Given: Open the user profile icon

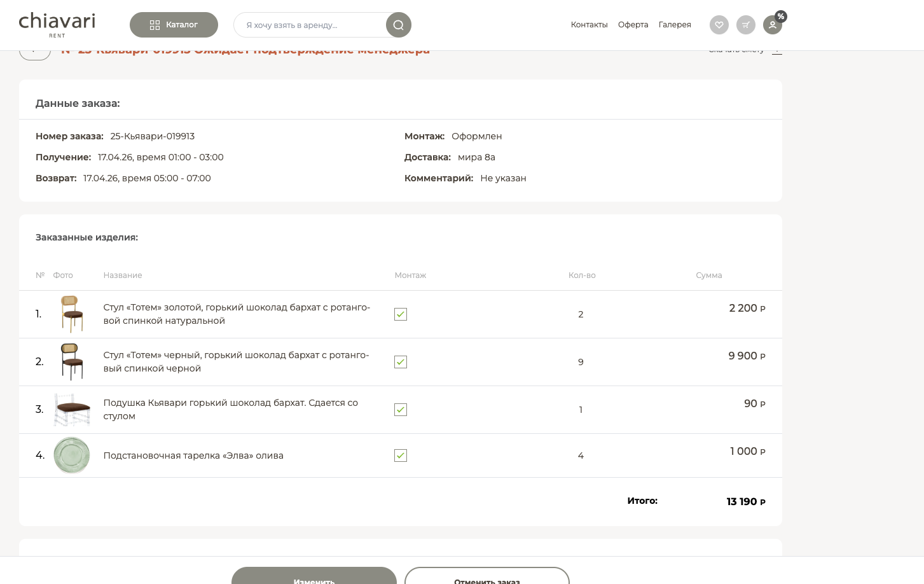Looking at the screenshot, I should pos(772,25).
